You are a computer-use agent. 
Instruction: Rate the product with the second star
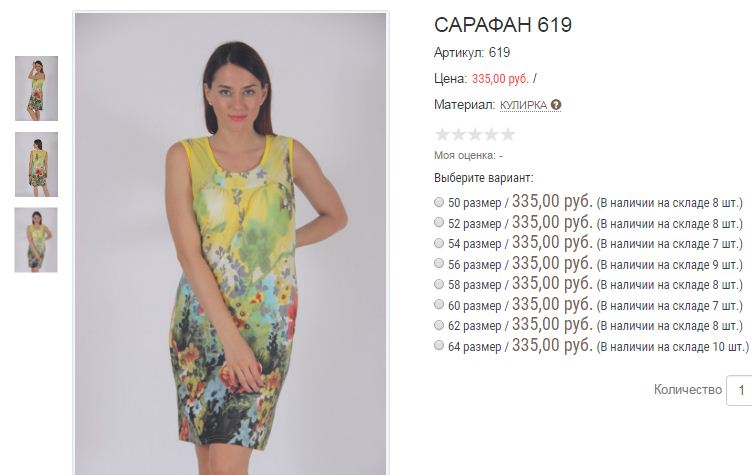(x=458, y=134)
